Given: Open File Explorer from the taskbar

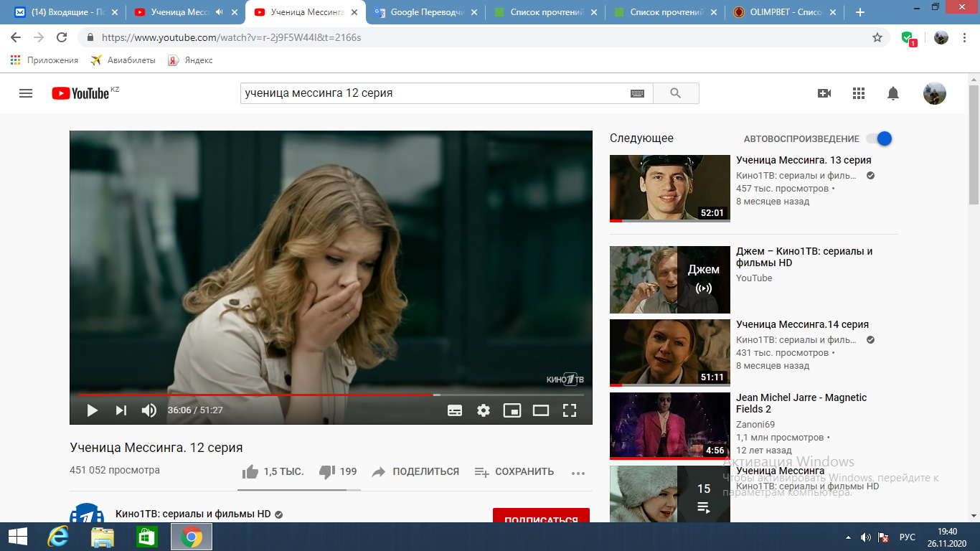Looking at the screenshot, I should tap(103, 537).
